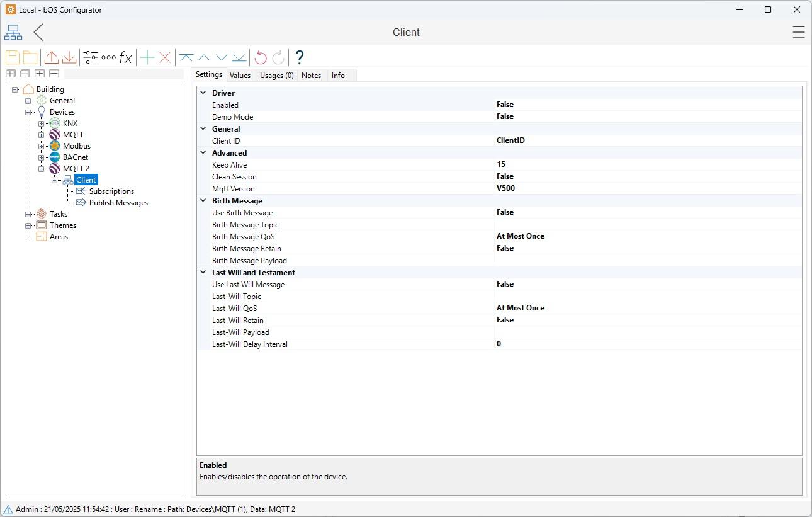The image size is (812, 517).
Task: Expand the KNX tree node
Action: pos(42,123)
